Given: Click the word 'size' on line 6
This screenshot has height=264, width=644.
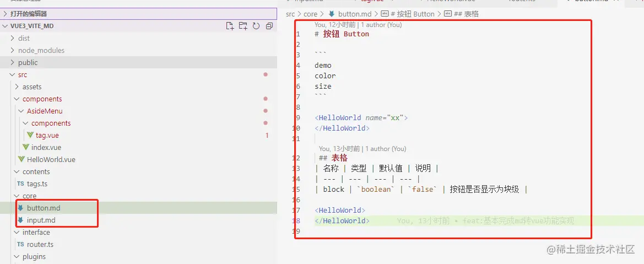Looking at the screenshot, I should point(323,87).
